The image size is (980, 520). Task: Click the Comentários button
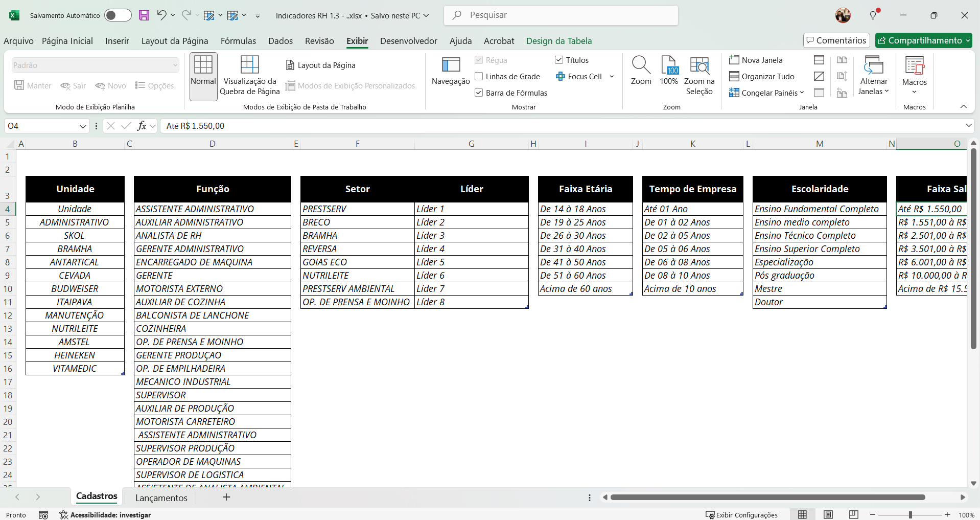836,40
